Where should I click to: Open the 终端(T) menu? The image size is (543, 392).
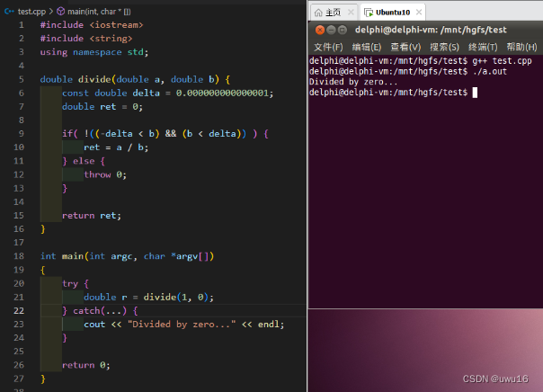click(x=483, y=47)
